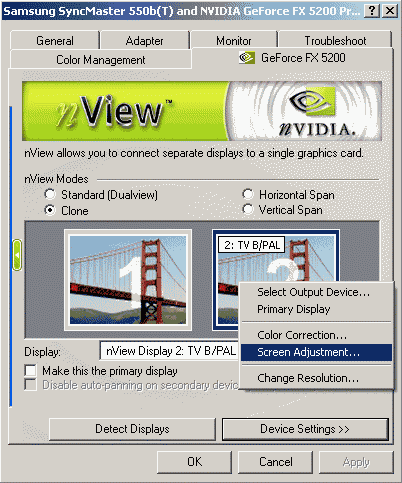
Task: Click the nView logo banner
Action: click(x=202, y=111)
